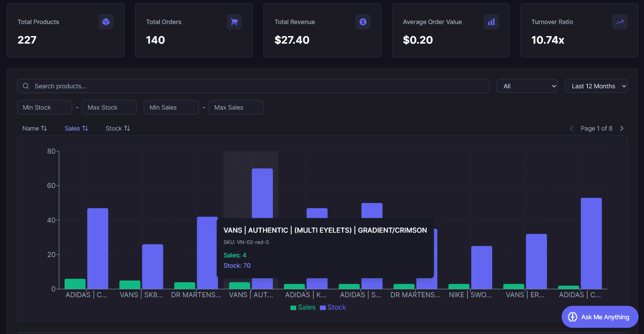Viewport: 644px width, 334px height.
Task: Click the Average Order Value bar chart icon
Action: 491,22
